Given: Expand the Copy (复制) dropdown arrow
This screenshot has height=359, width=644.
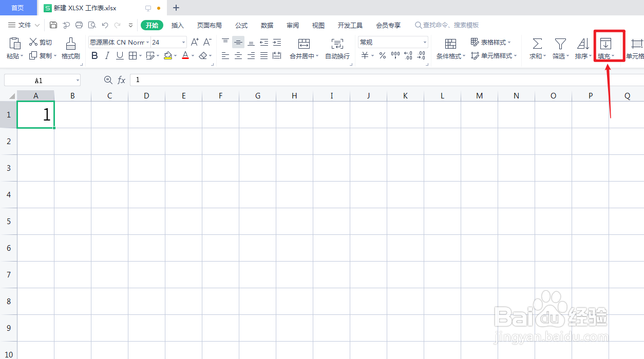Looking at the screenshot, I should (x=55, y=56).
